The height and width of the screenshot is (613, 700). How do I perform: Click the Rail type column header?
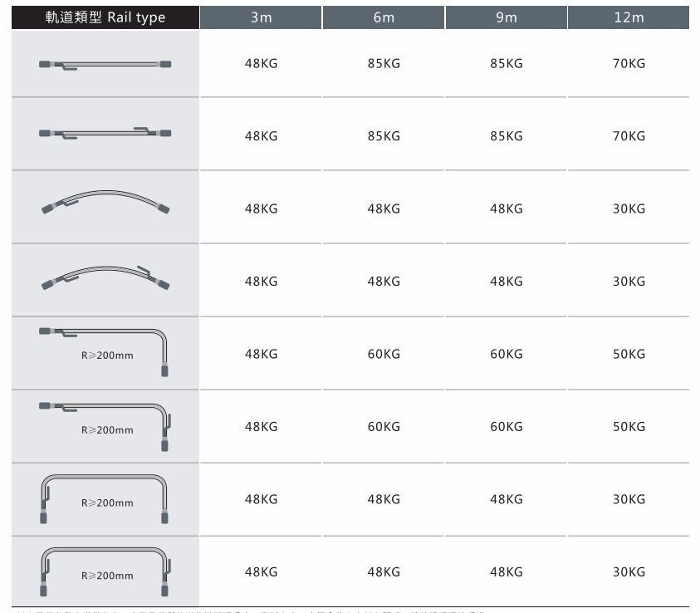pyautogui.click(x=105, y=17)
